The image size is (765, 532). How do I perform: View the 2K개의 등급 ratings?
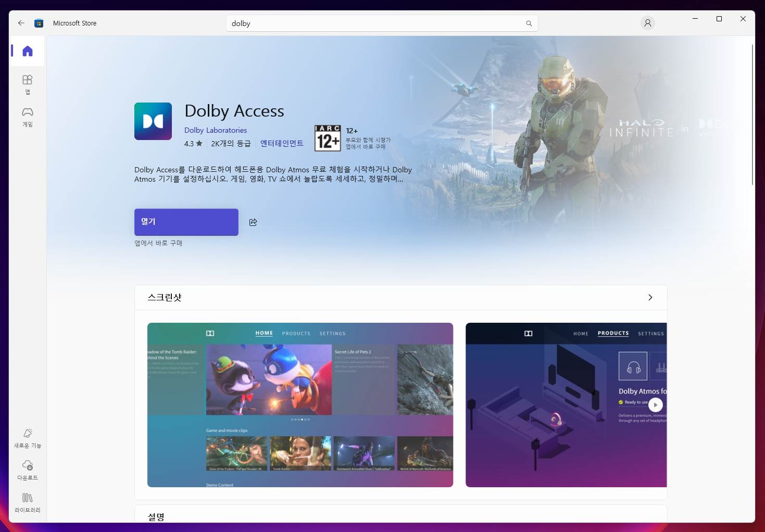231,143
